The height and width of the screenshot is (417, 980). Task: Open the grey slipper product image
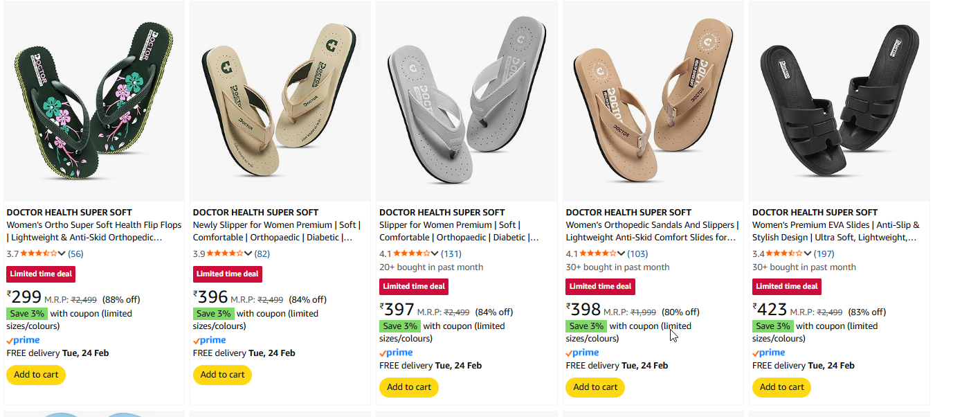466,102
